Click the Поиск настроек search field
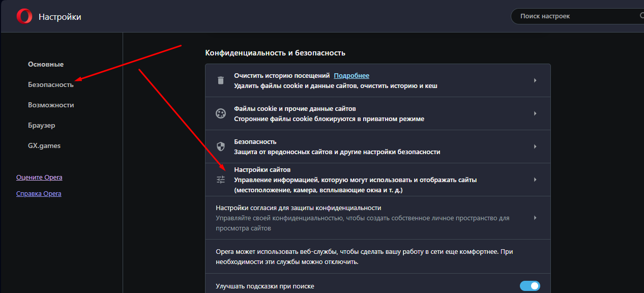 click(x=577, y=16)
